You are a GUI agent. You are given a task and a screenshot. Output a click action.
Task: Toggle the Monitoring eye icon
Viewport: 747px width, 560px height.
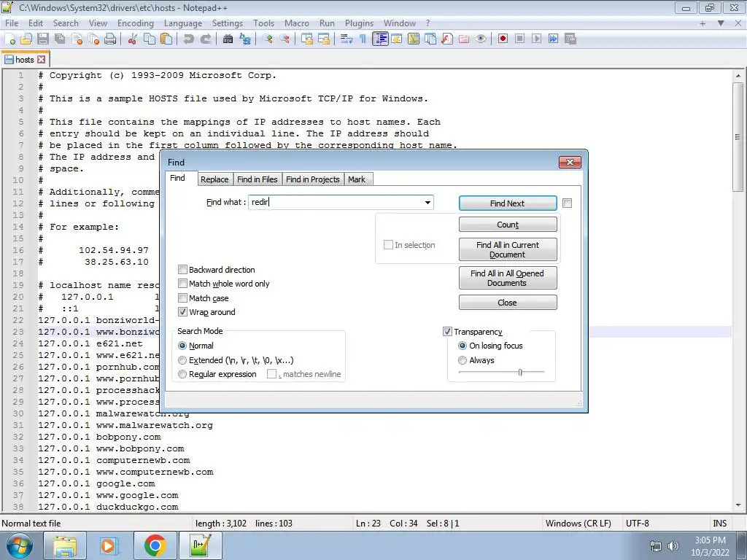point(481,39)
